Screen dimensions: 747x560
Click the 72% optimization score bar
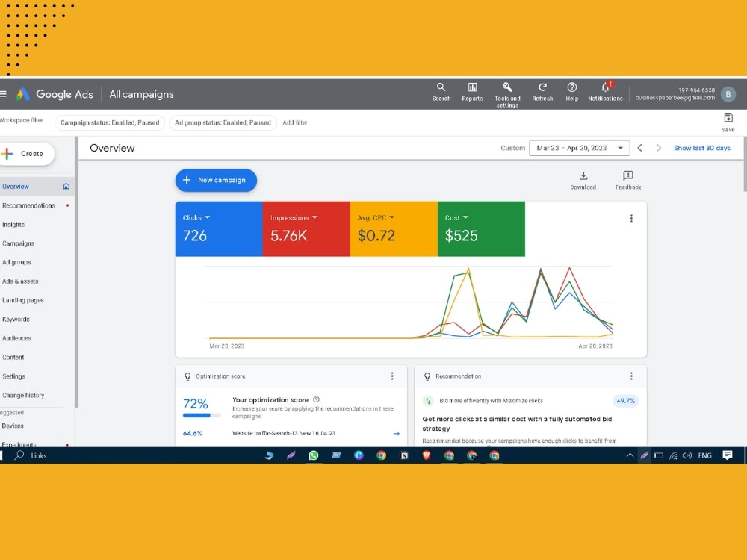202,415
